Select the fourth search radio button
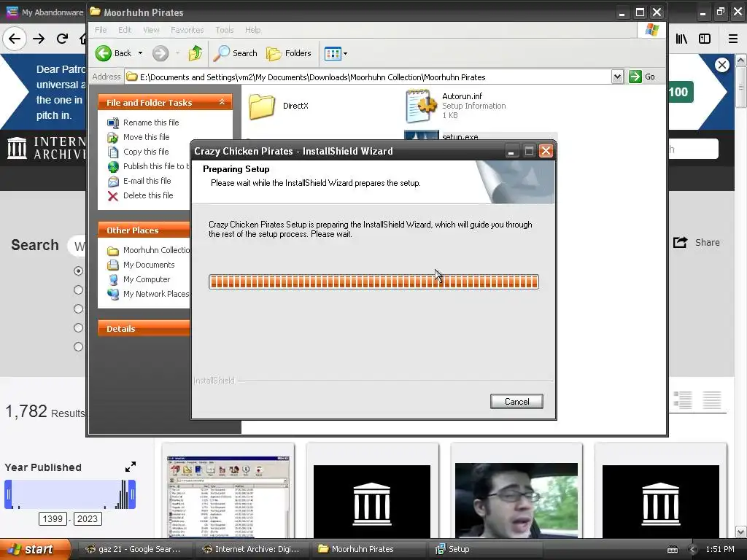Image resolution: width=747 pixels, height=560 pixels. 79,328
